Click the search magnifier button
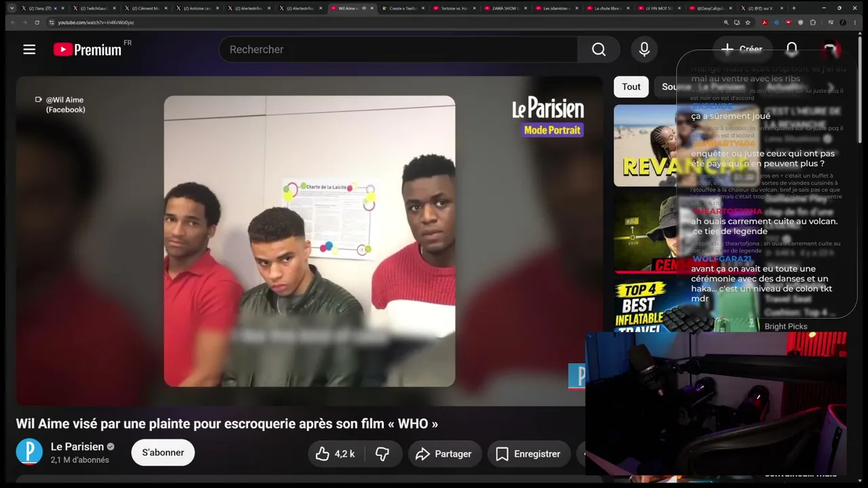868x488 pixels. click(599, 49)
